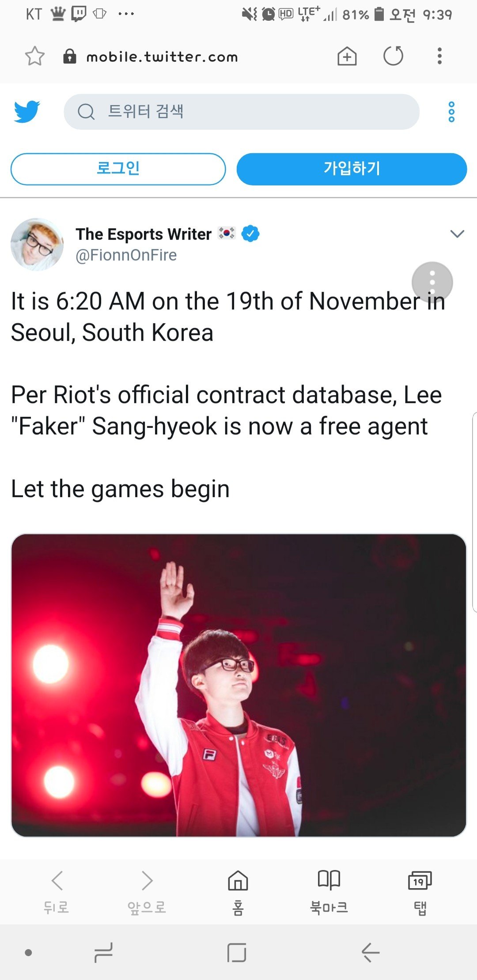
Task: Bookmark page with star icon
Action: click(35, 56)
